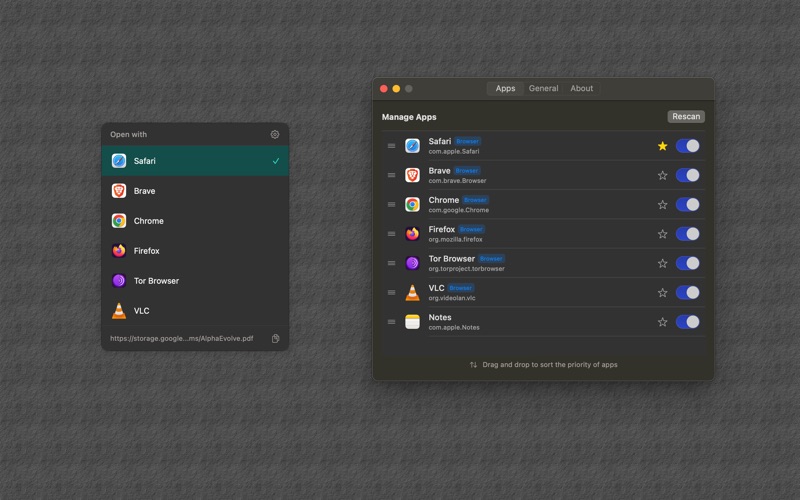Click the Browser tag next to VLC
The height and width of the screenshot is (500, 800).
pos(461,288)
